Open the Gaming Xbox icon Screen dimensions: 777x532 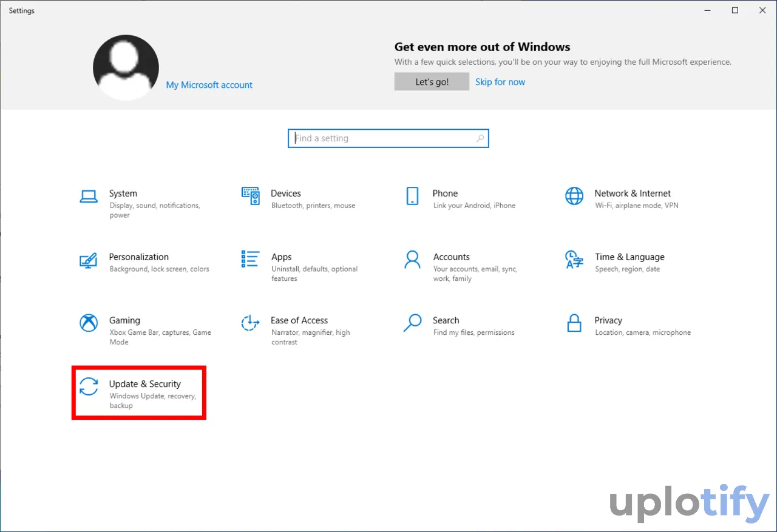coord(89,323)
